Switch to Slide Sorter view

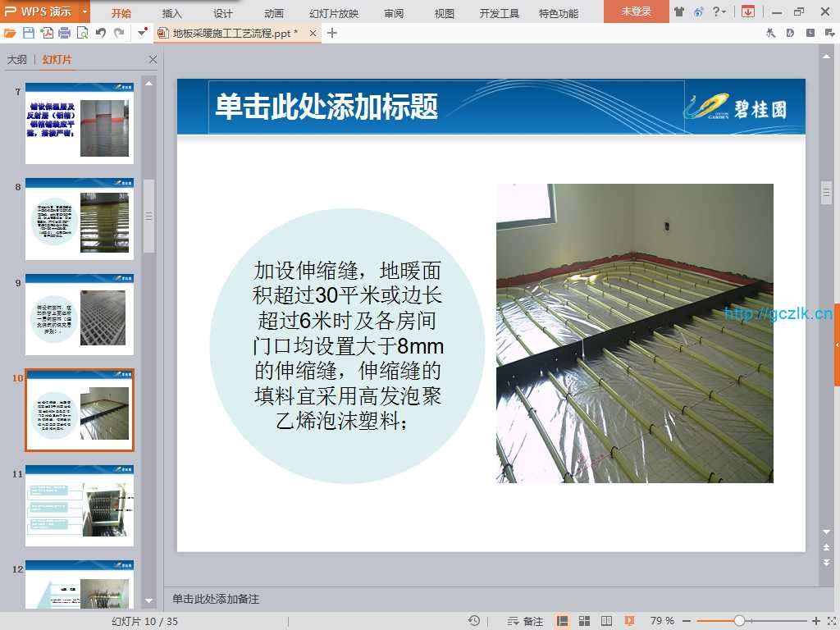tap(585, 621)
